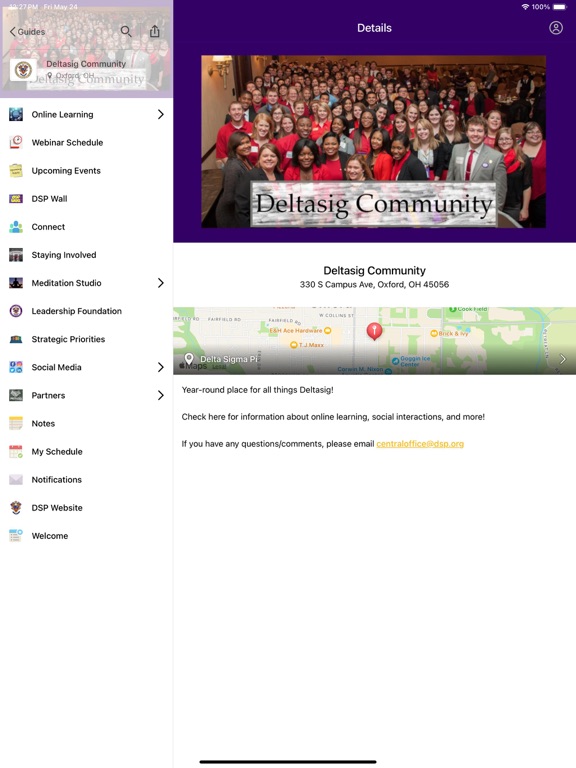The image size is (576, 768).
Task: Open the Upcoming Events menu item
Action: [x=86, y=170]
